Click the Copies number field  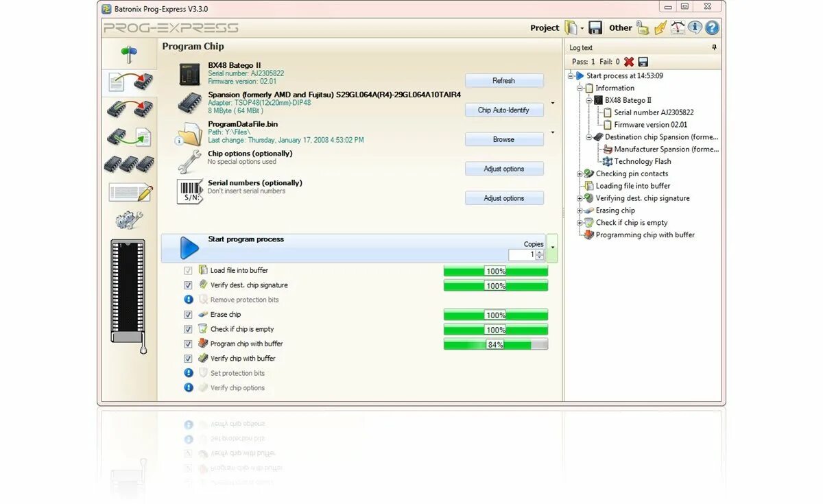click(x=522, y=254)
